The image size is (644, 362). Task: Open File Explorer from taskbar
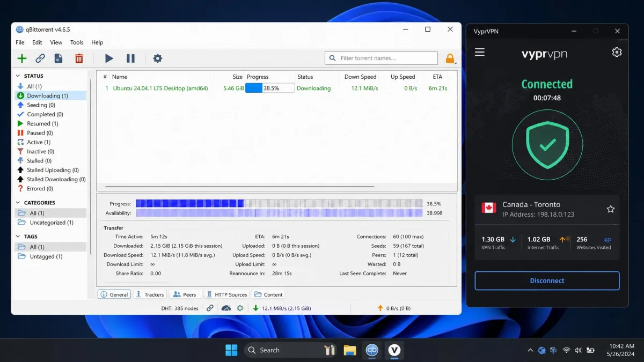350,350
